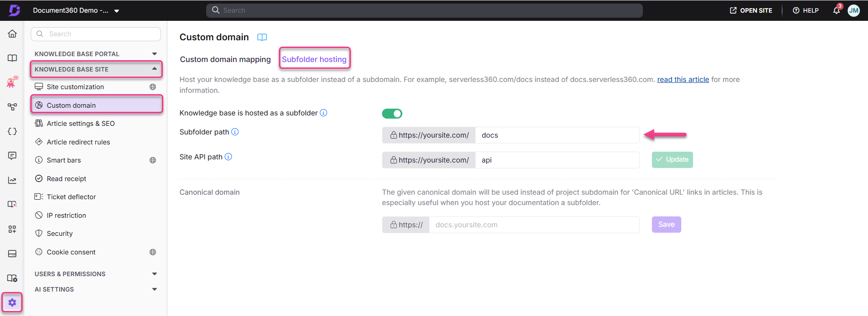The height and width of the screenshot is (316, 868).
Task: Click the Update button
Action: 672,160
